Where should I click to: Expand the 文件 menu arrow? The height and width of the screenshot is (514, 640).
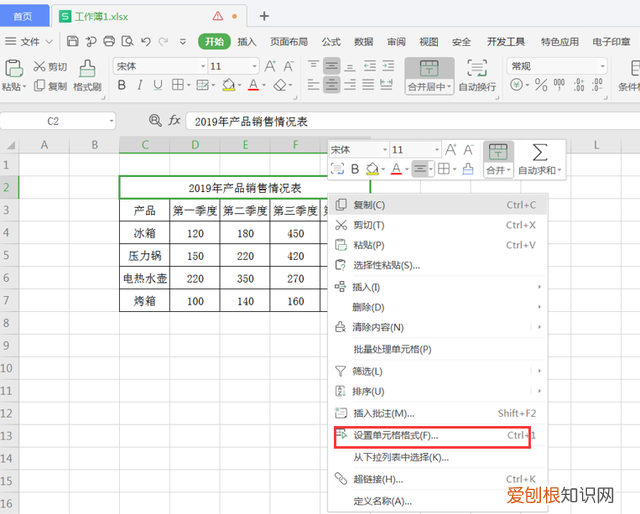coord(49,42)
